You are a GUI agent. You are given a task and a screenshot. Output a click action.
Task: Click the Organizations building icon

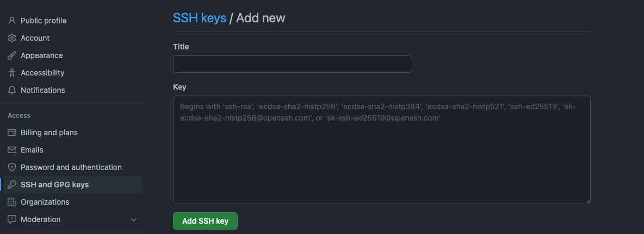pyautogui.click(x=12, y=202)
